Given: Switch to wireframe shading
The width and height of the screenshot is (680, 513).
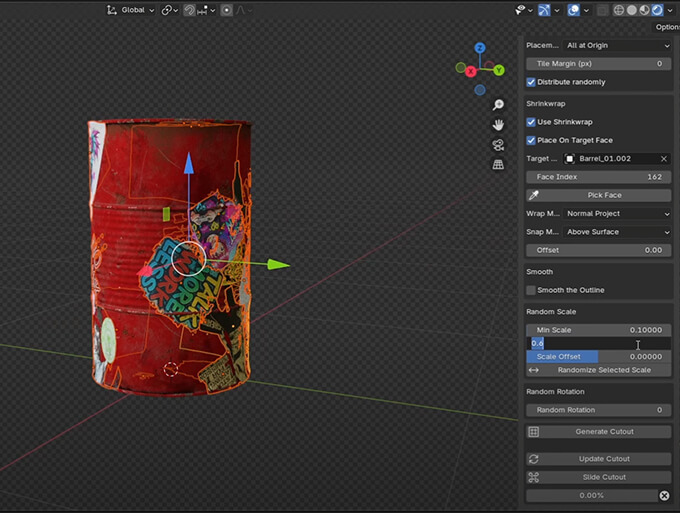Looking at the screenshot, I should tap(619, 10).
